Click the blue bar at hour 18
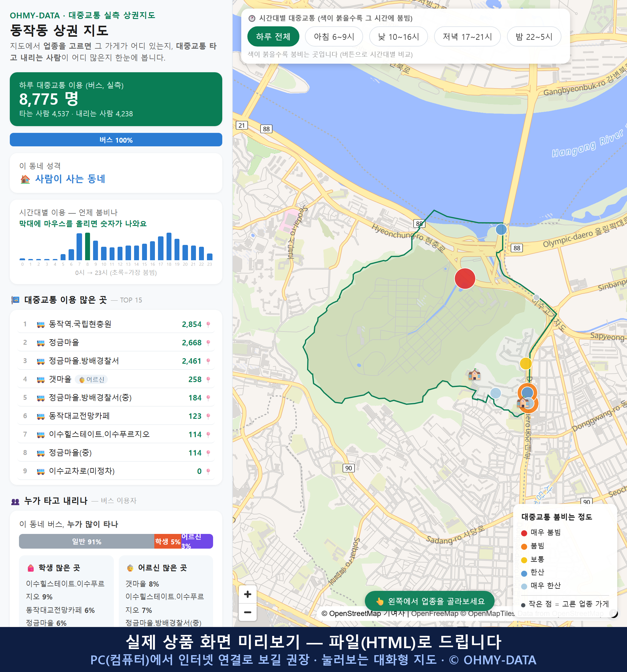The image size is (627, 672). pyautogui.click(x=169, y=246)
